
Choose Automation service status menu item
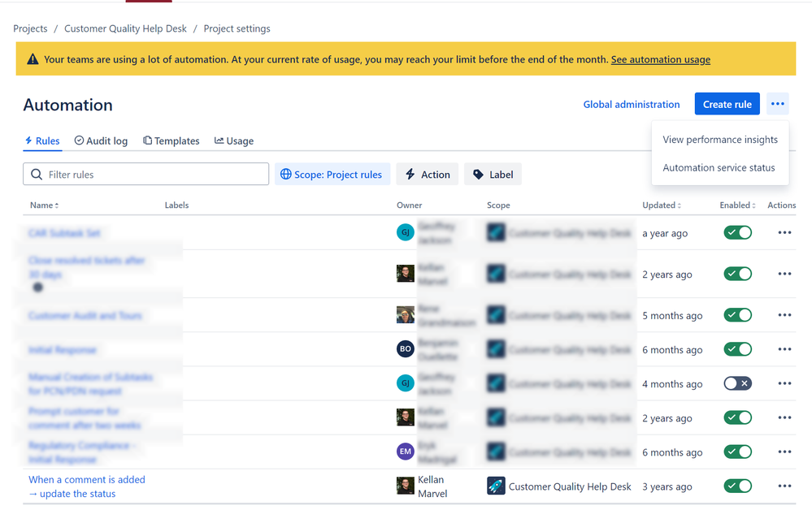pos(719,167)
